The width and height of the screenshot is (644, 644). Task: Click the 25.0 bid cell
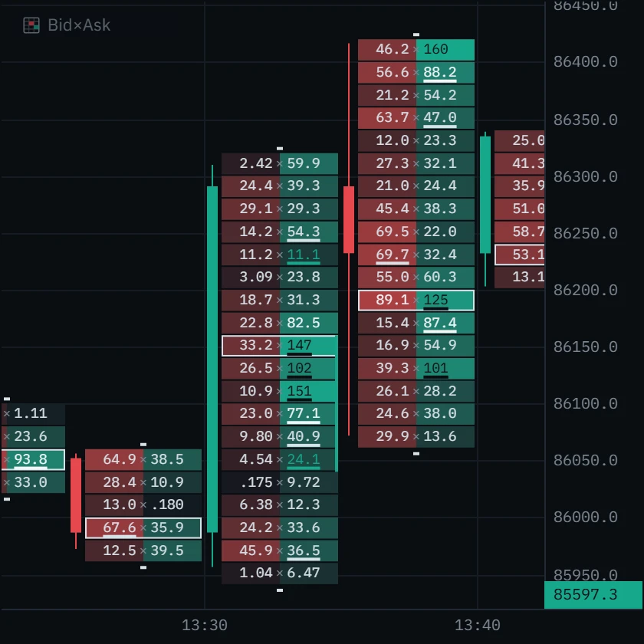tap(520, 140)
